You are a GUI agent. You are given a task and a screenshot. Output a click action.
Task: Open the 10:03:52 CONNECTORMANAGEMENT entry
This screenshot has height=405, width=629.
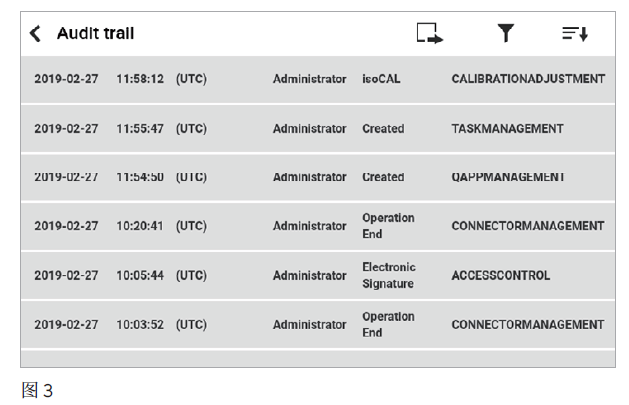coord(318,325)
